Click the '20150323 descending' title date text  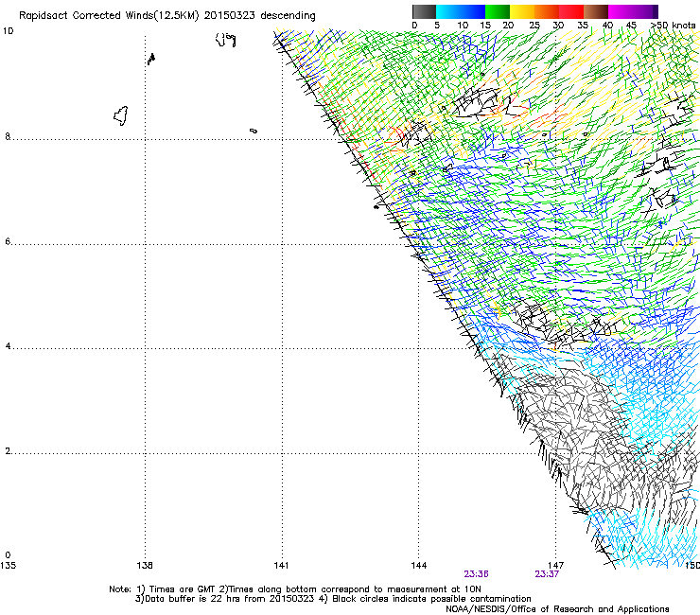260,16
